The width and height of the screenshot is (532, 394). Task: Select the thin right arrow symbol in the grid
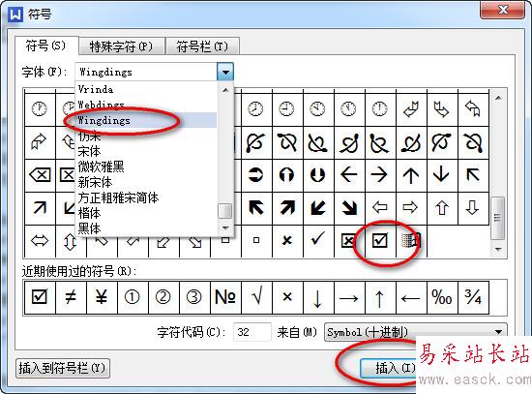tap(379, 175)
